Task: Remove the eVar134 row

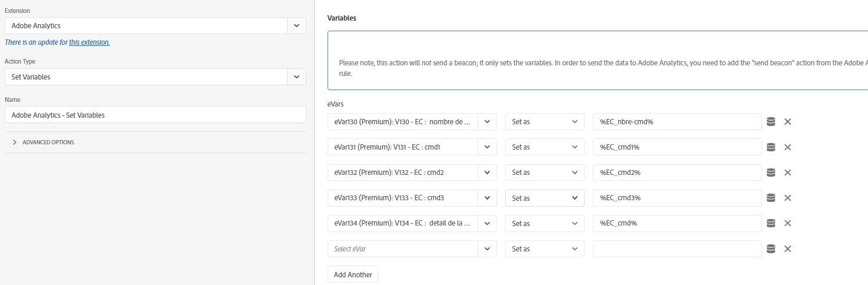Action: 787,223
